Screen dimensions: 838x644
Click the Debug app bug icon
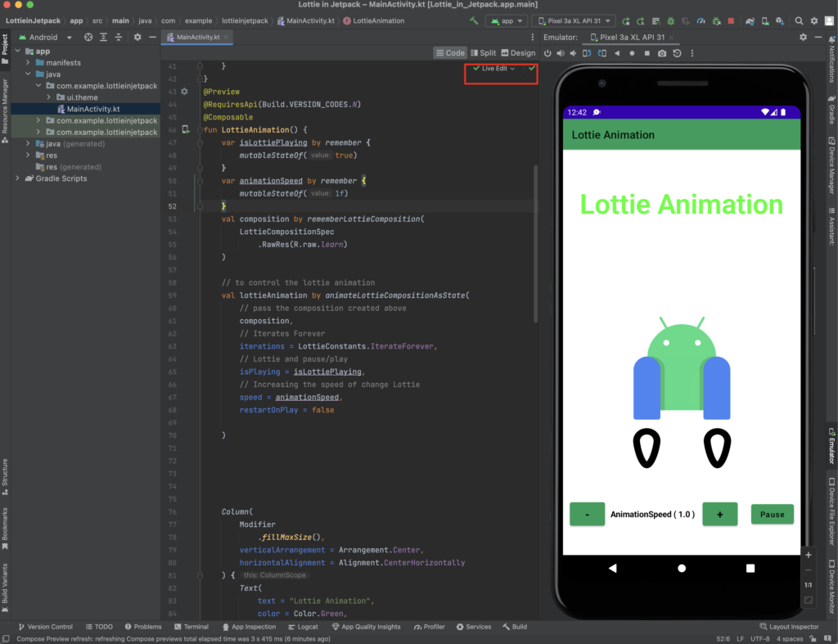(x=671, y=20)
